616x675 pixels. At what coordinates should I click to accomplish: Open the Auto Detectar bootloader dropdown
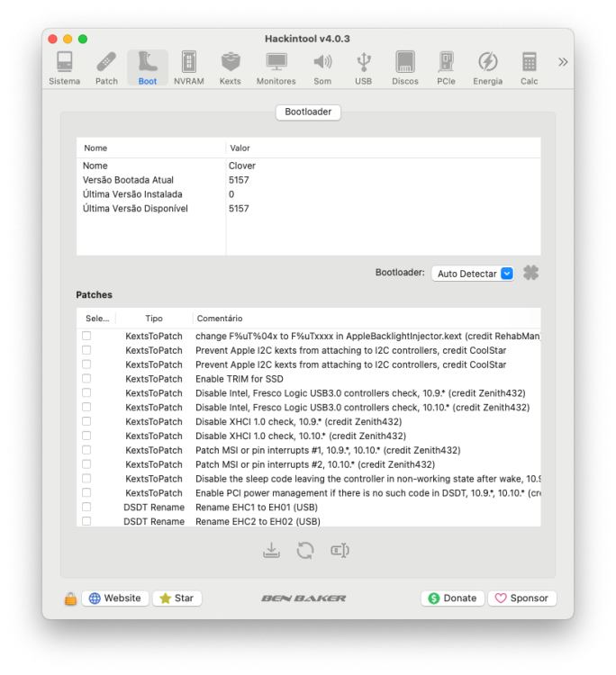[x=473, y=274]
